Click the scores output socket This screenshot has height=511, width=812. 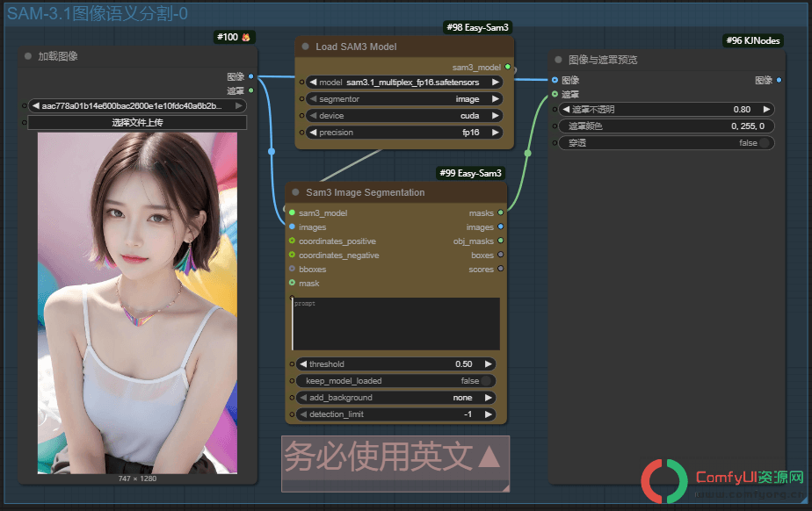pyautogui.click(x=501, y=269)
